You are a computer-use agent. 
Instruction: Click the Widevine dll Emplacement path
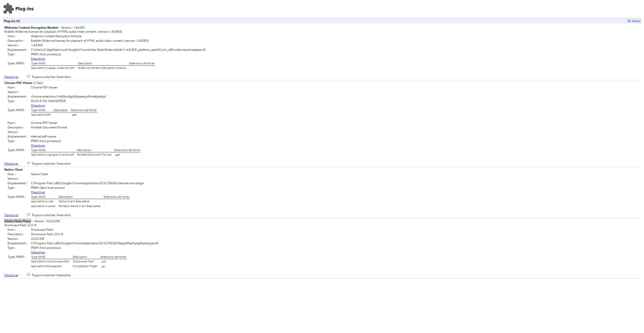(118, 50)
